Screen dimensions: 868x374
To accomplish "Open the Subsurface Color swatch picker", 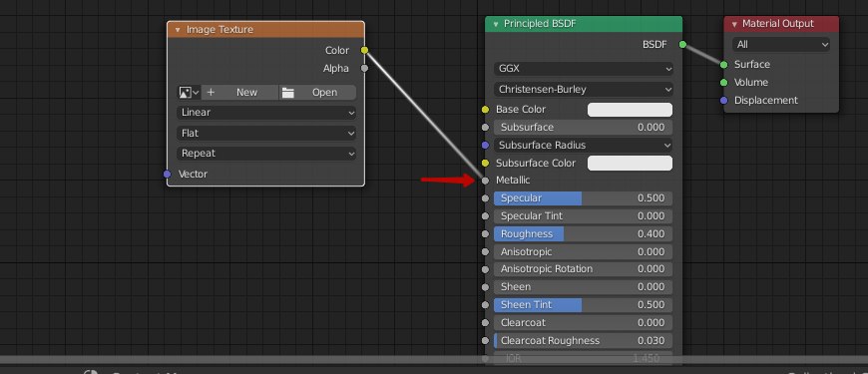I will 630,164.
